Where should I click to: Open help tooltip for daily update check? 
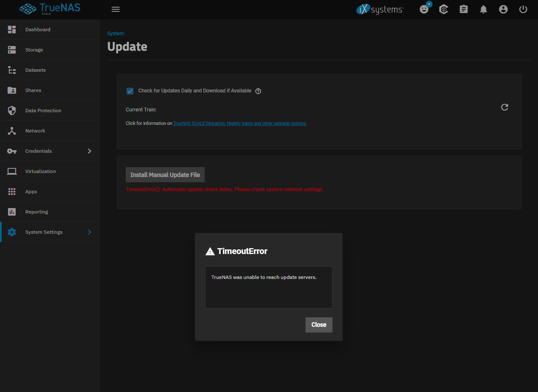click(258, 91)
